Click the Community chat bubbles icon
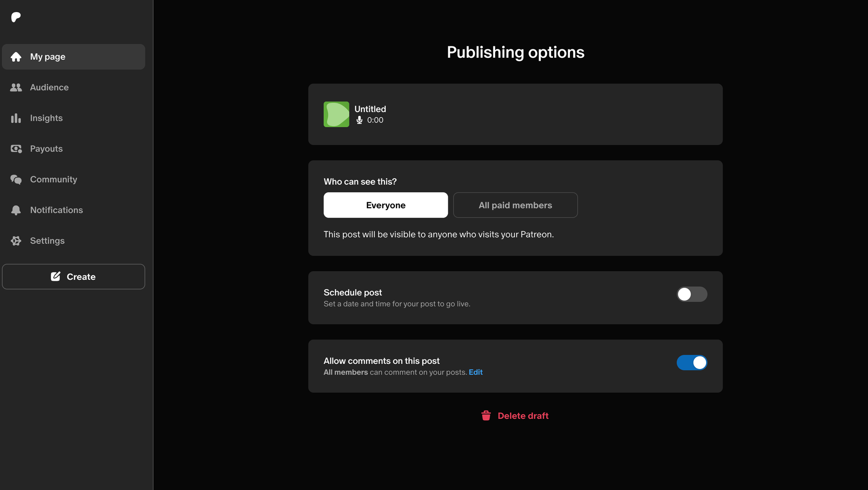Image resolution: width=868 pixels, height=490 pixels. click(16, 180)
